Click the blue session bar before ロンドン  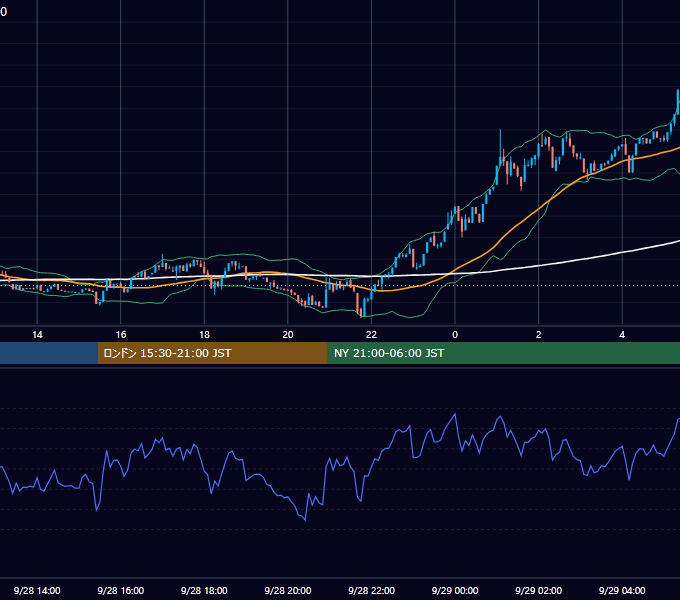(x=49, y=353)
